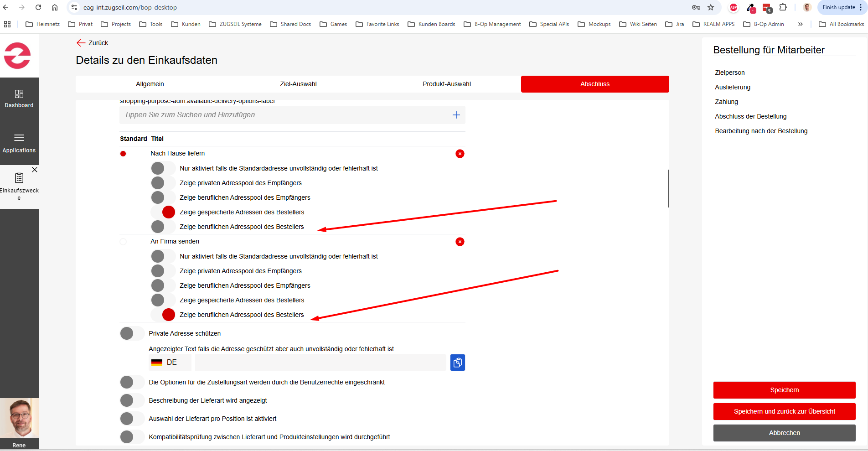The height and width of the screenshot is (451, 868).
Task: Toggle 'Private Adresse schützen' switch
Action: click(132, 333)
